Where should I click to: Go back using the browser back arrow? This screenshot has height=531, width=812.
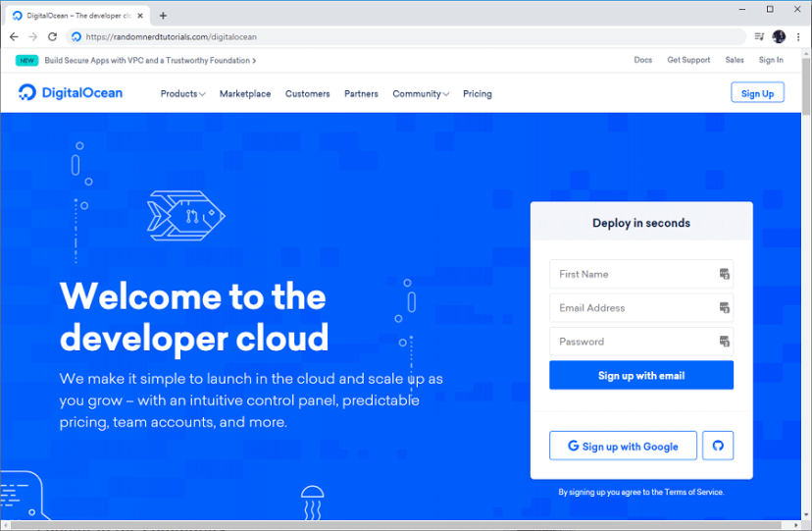pos(14,36)
